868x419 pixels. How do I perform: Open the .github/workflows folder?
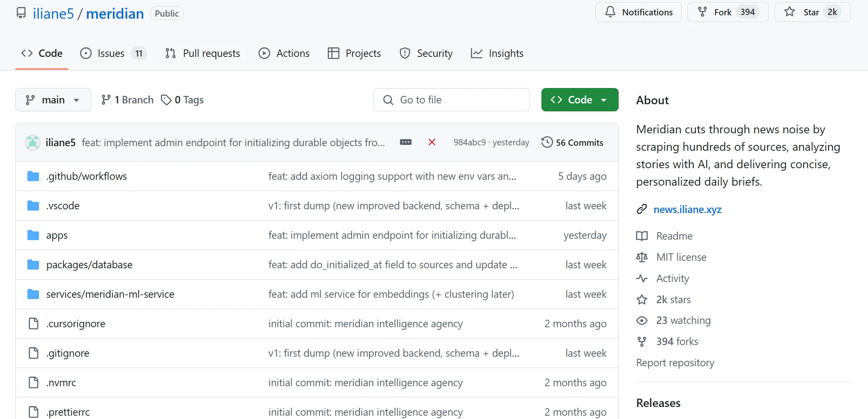(x=87, y=176)
